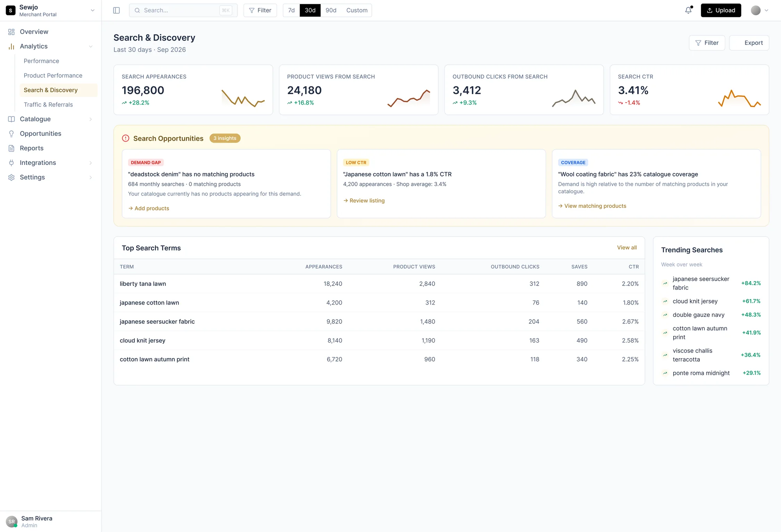Image resolution: width=781 pixels, height=532 pixels.
Task: Open View all search terms
Action: pyautogui.click(x=627, y=248)
